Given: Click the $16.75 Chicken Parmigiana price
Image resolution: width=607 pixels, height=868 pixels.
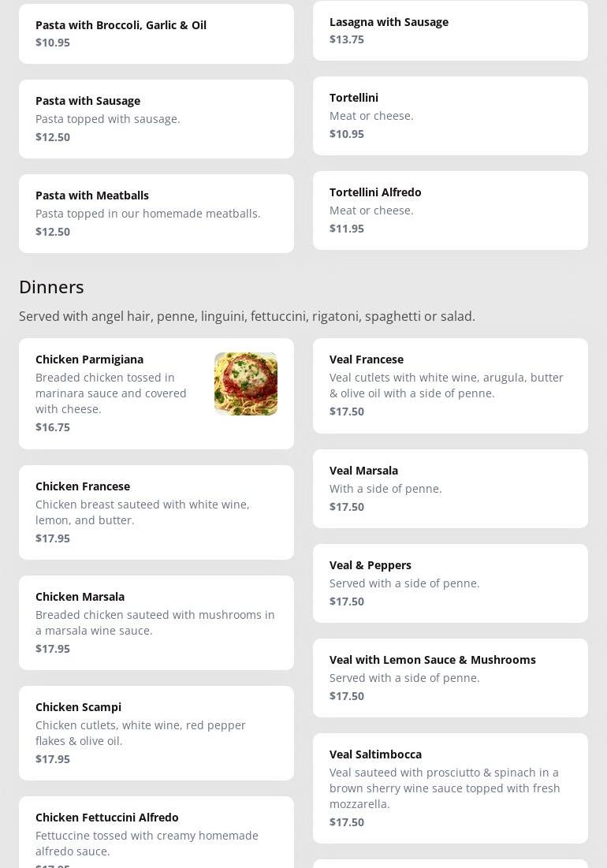Looking at the screenshot, I should coord(53,427).
